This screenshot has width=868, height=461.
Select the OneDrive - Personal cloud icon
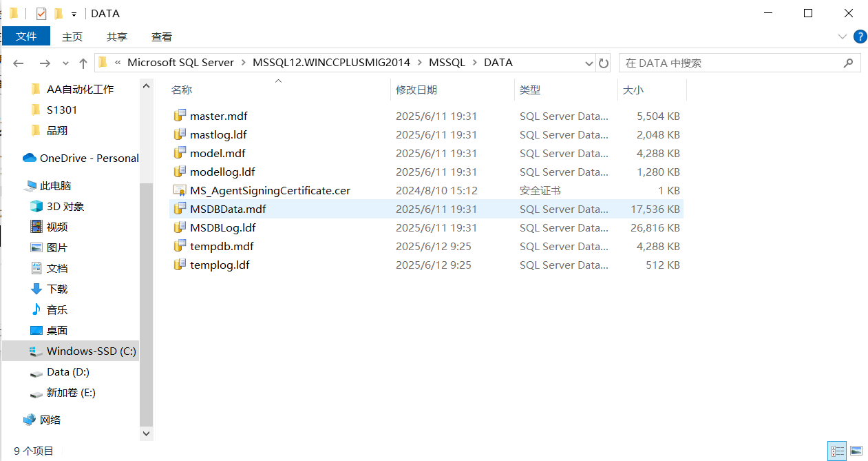(x=30, y=158)
